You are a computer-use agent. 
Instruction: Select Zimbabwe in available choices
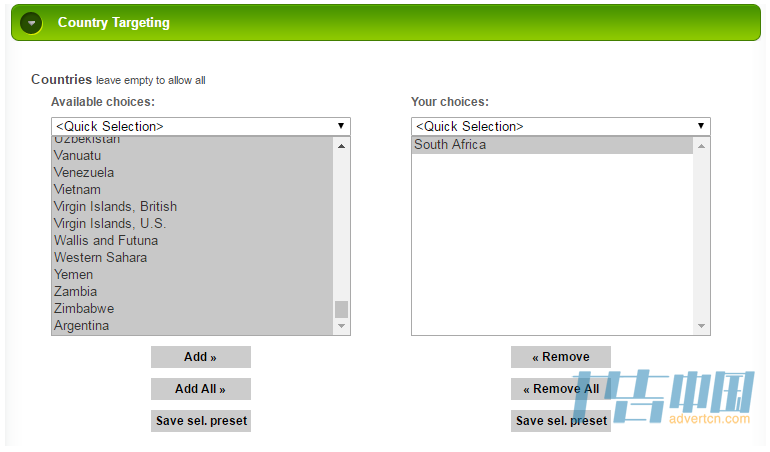(192, 309)
